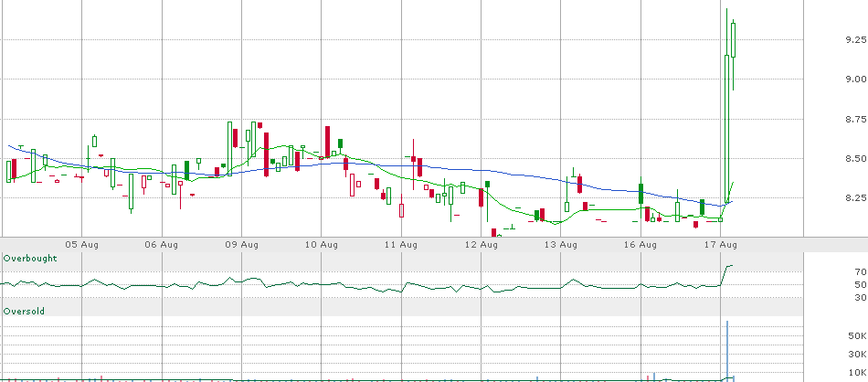Click the 30K volume axis label

pyautogui.click(x=858, y=355)
